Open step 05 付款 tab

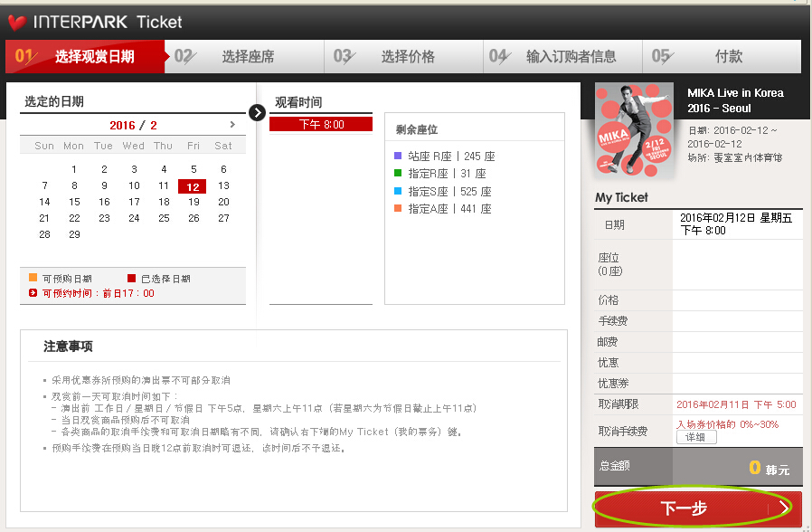click(722, 56)
